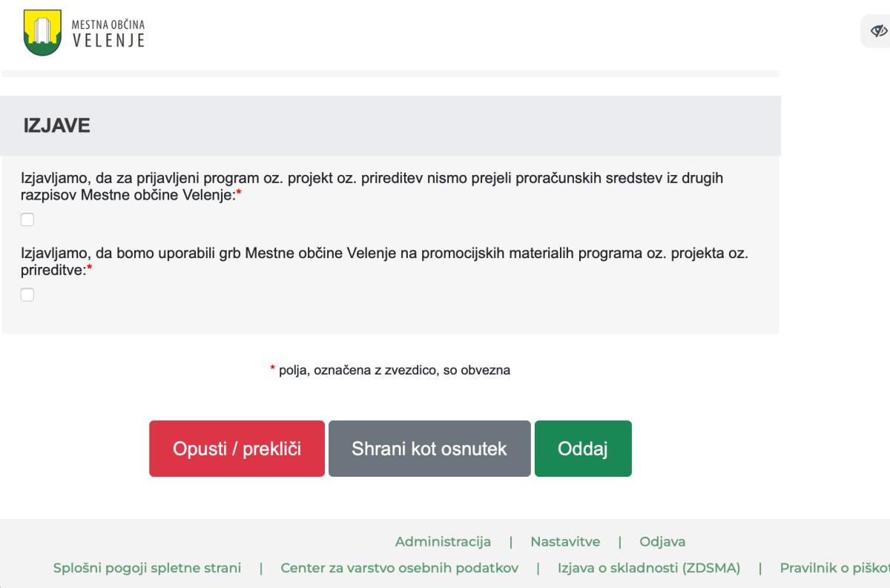Log out using the Odjava link
Screen dimensions: 890x588
pyautogui.click(x=662, y=541)
